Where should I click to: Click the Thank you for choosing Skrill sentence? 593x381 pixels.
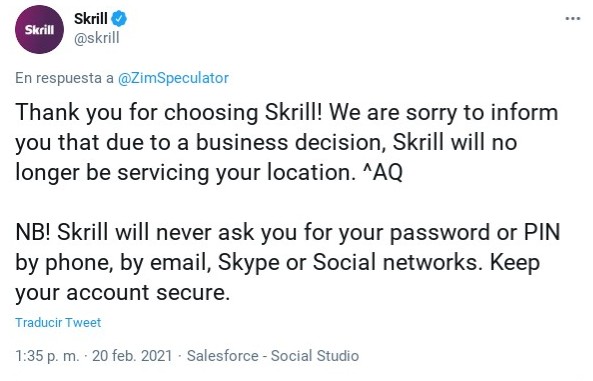169,112
